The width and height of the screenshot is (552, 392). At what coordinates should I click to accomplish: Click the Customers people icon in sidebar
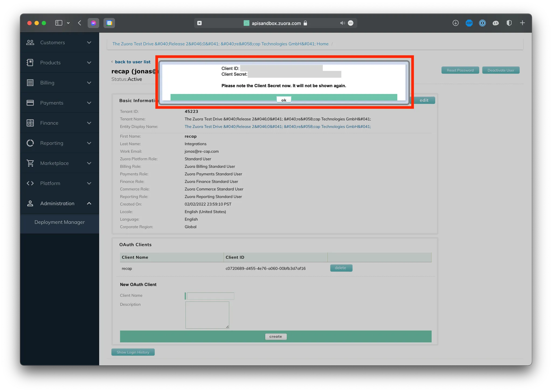pyautogui.click(x=30, y=43)
